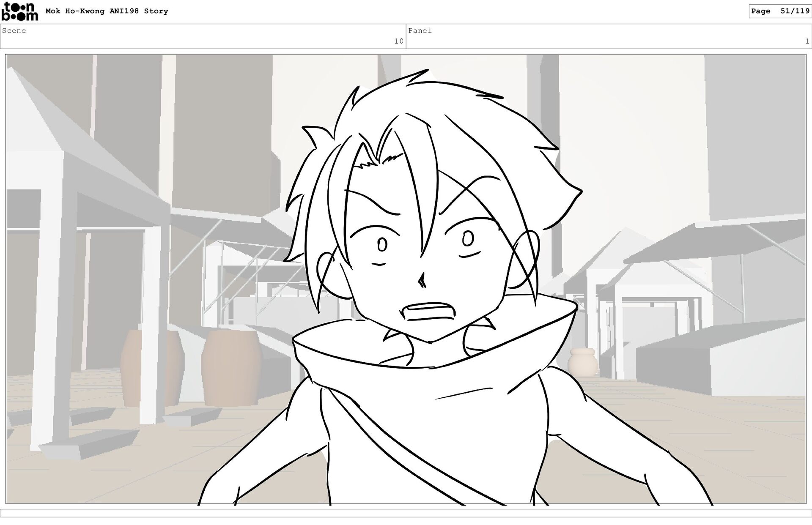This screenshot has height=525, width=812.
Task: Click the character's left eye
Action: [x=382, y=245]
